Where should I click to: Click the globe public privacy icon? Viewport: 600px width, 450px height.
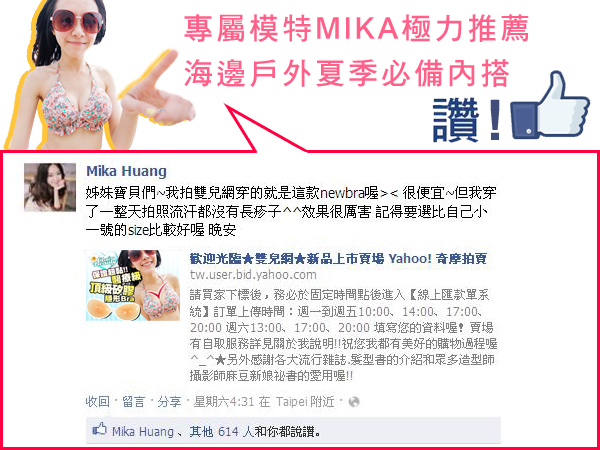(354, 402)
